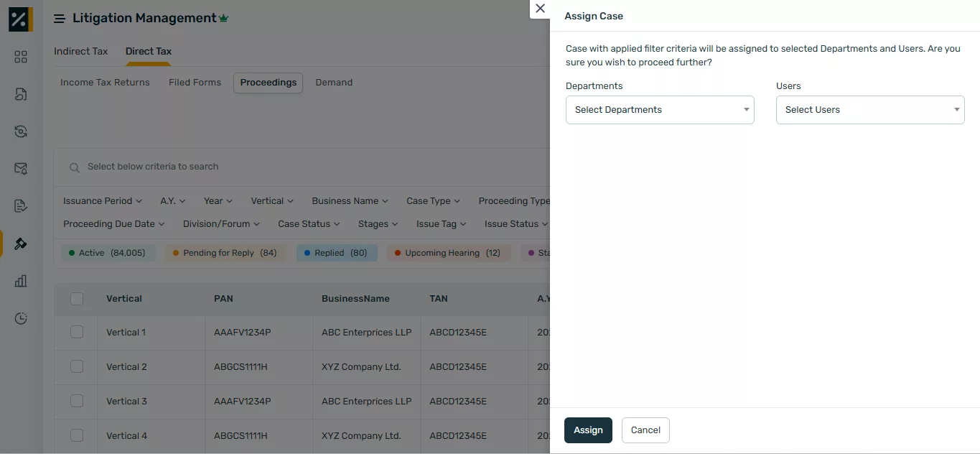
Task: Expand the Select Users dropdown
Action: coord(869,110)
